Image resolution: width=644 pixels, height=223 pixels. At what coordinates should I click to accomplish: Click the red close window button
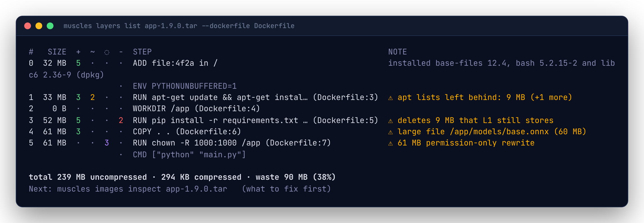point(28,26)
